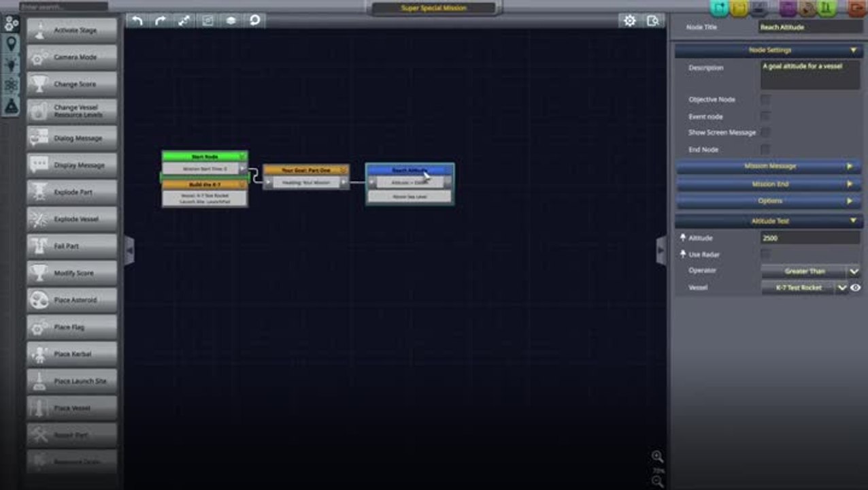868x490 pixels.
Task: Click the stacked layers toolbar icon
Action: pos(231,20)
